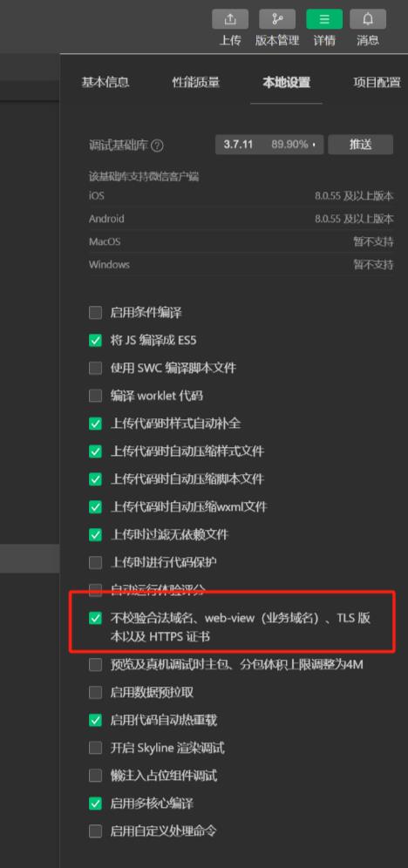Open the 3.7.11 base library dropdown

[x=269, y=145]
